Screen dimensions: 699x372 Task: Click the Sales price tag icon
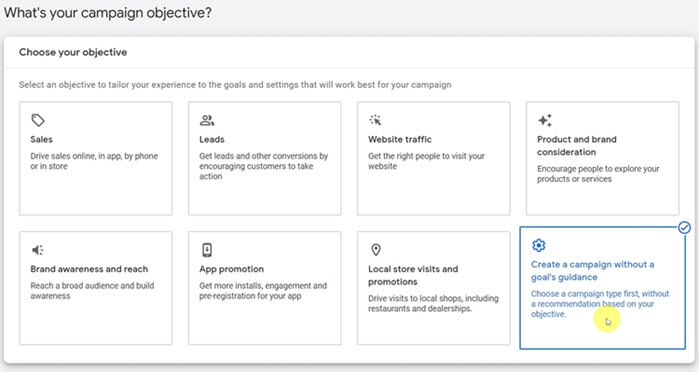point(38,120)
